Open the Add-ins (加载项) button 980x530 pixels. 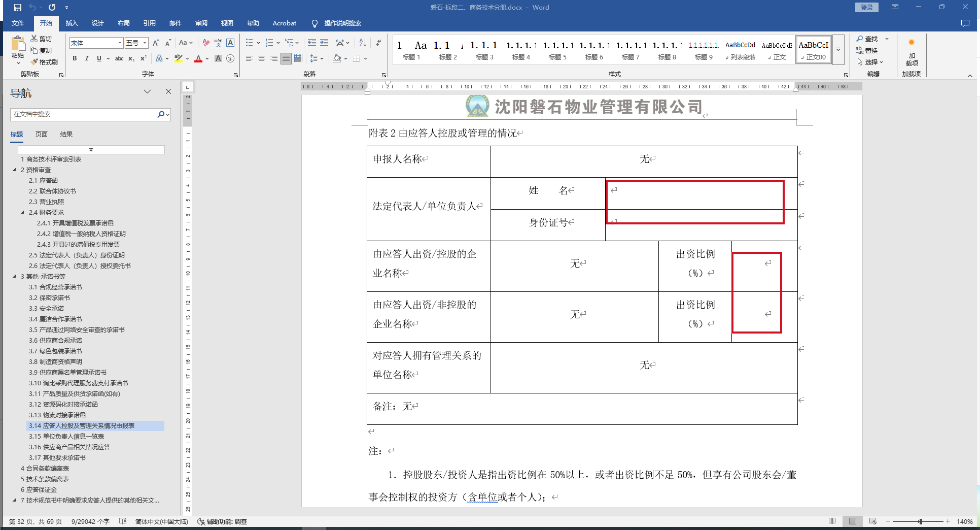click(x=912, y=52)
